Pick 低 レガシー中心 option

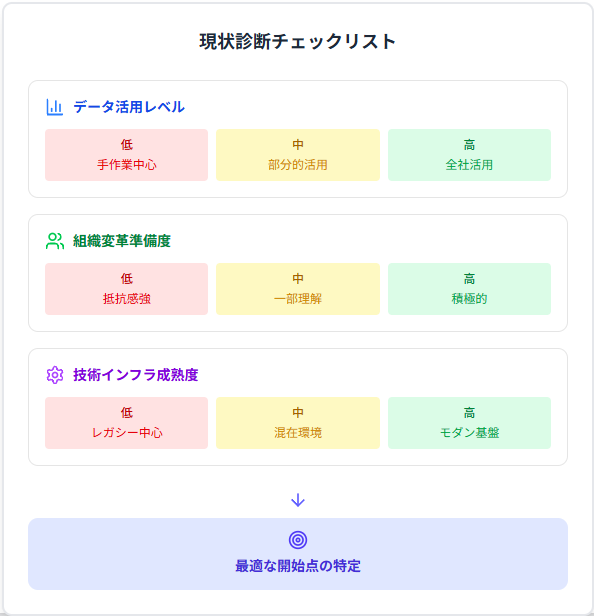click(126, 423)
